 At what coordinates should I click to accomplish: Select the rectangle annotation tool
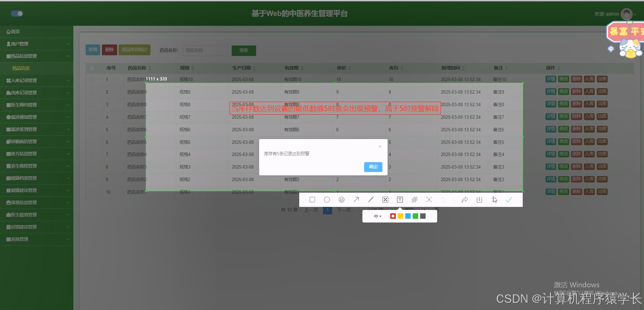pos(312,199)
